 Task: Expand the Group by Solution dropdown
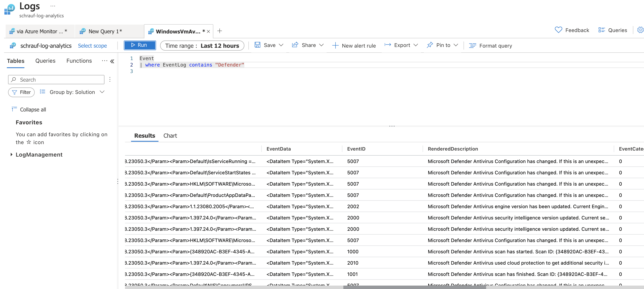(102, 92)
